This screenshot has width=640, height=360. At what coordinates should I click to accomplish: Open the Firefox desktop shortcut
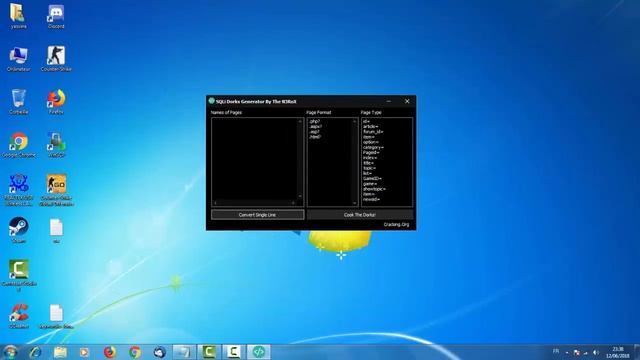coord(56,102)
